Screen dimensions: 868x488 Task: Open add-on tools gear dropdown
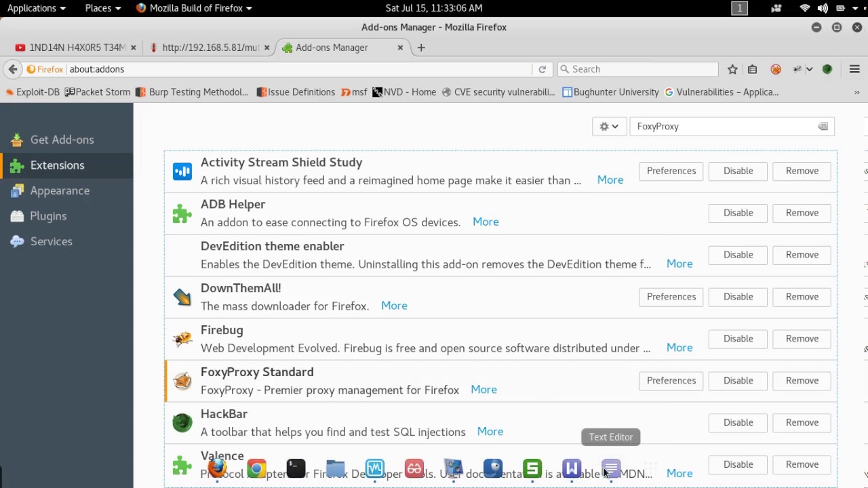click(x=609, y=127)
